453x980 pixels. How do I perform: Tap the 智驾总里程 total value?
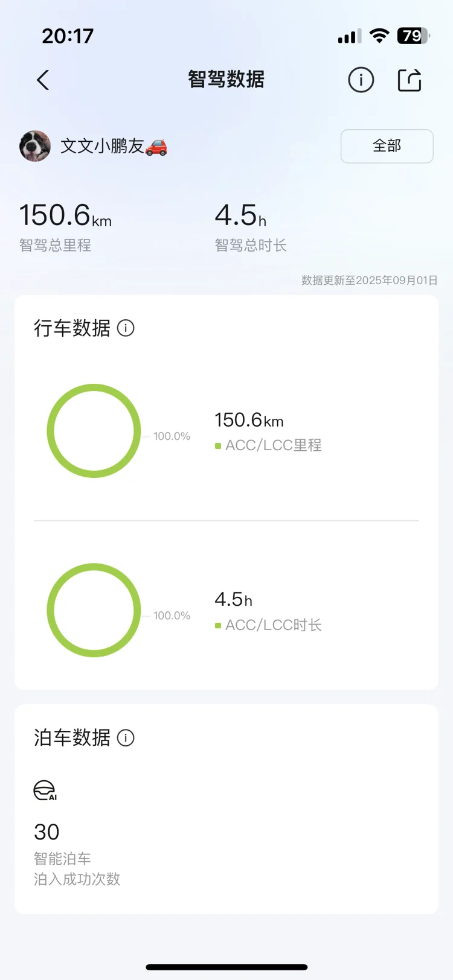[x=65, y=215]
